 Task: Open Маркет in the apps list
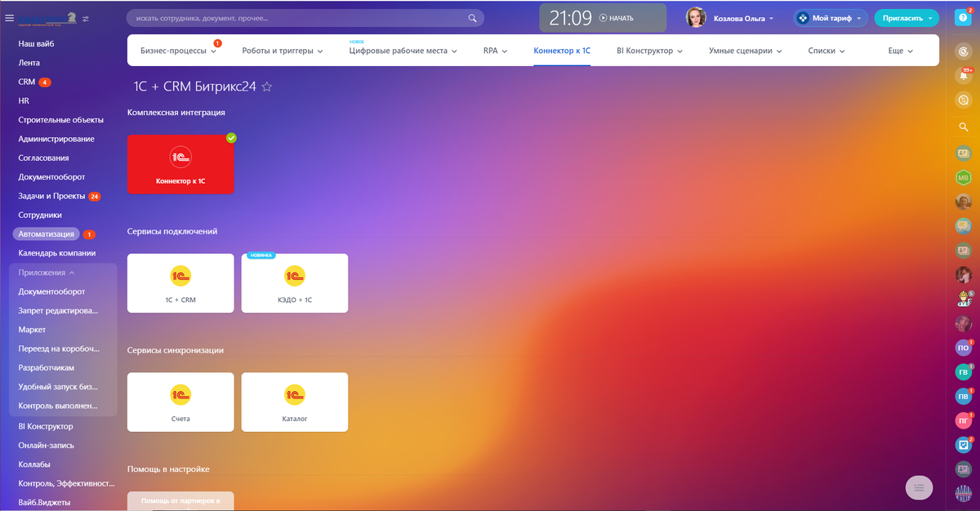[33, 330]
